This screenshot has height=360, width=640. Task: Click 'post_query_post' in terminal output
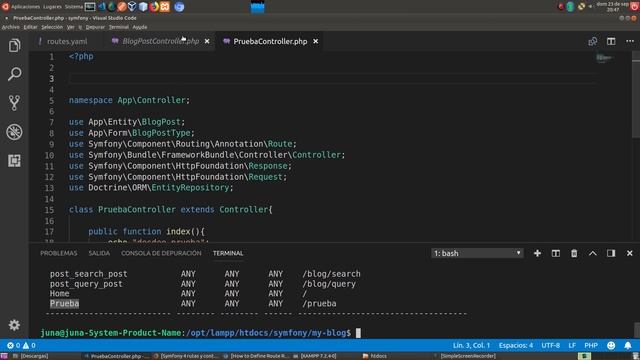(x=86, y=284)
